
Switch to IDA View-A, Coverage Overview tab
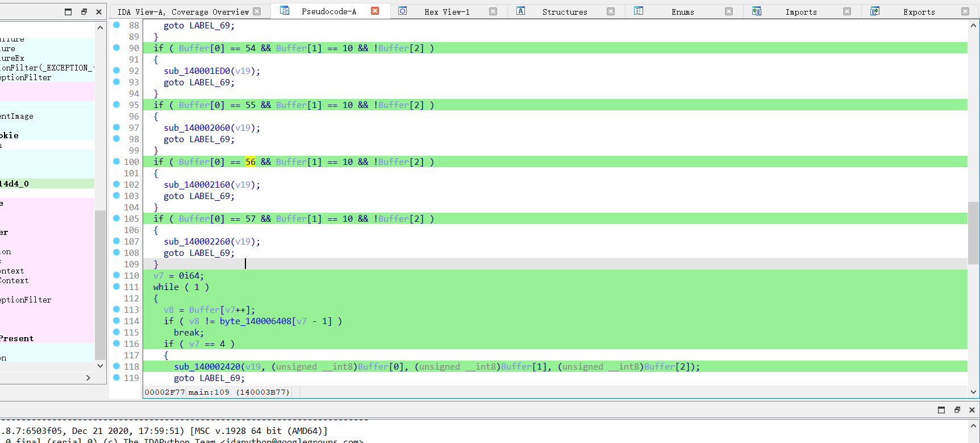pyautogui.click(x=183, y=12)
